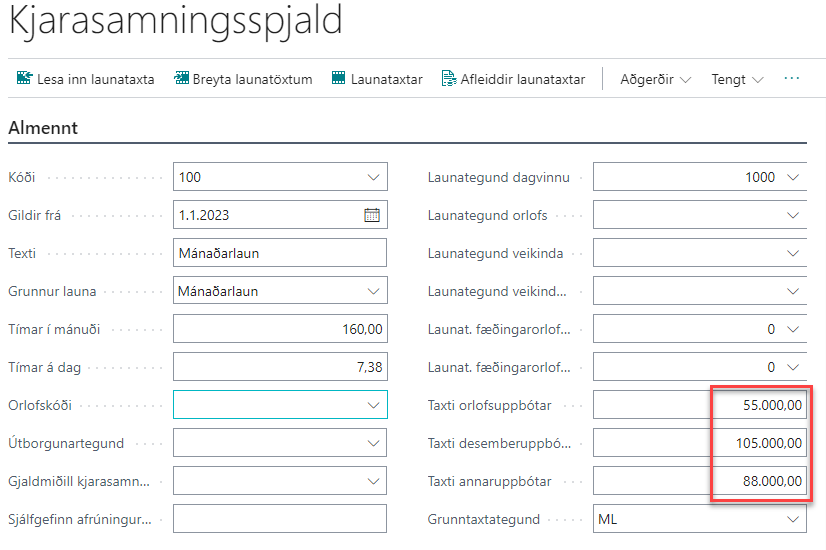The height and width of the screenshot is (550, 826).
Task: Expand the Launategund dagvinnu dropdown
Action: (x=793, y=177)
